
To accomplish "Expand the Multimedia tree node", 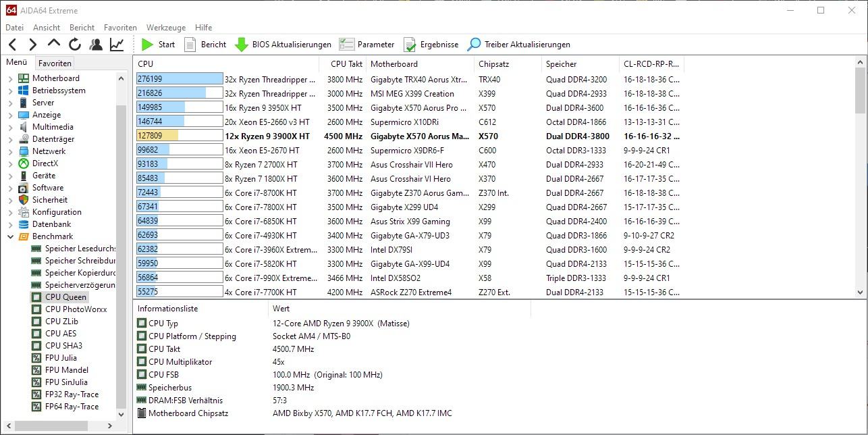I will coord(10,127).
